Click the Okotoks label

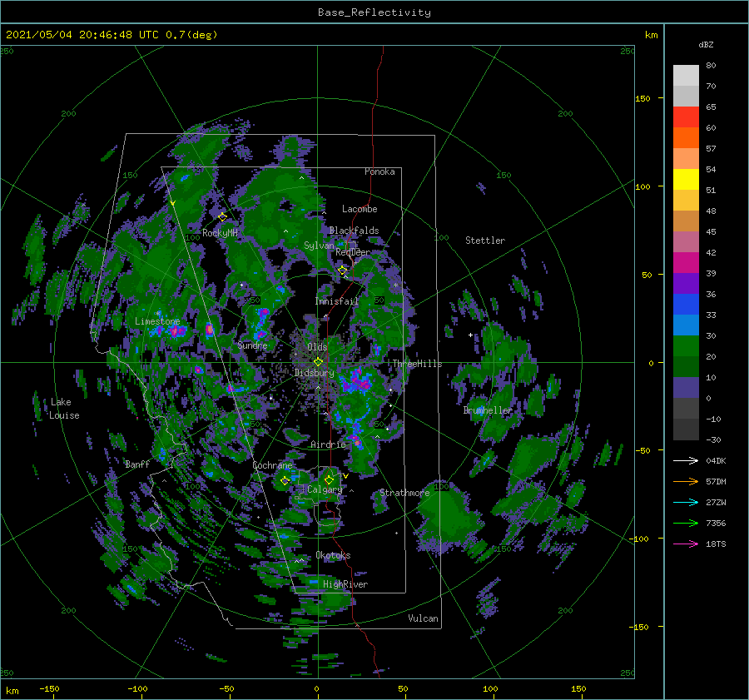pos(334,555)
